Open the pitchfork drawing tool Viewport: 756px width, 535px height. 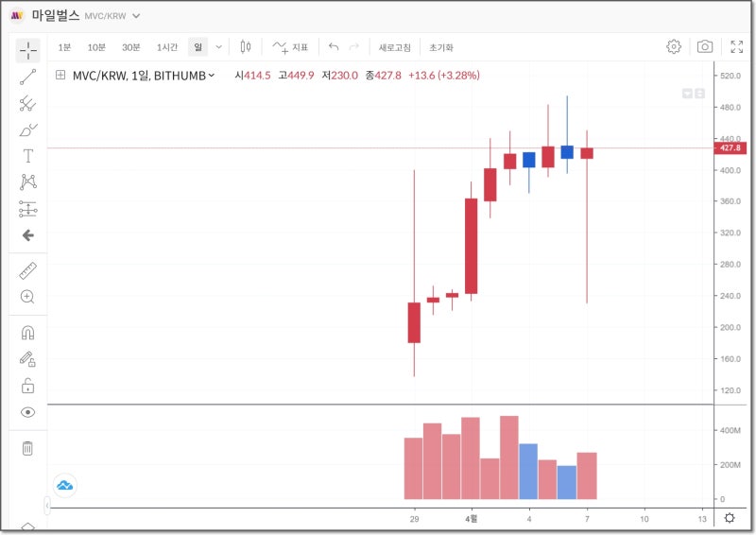click(28, 103)
